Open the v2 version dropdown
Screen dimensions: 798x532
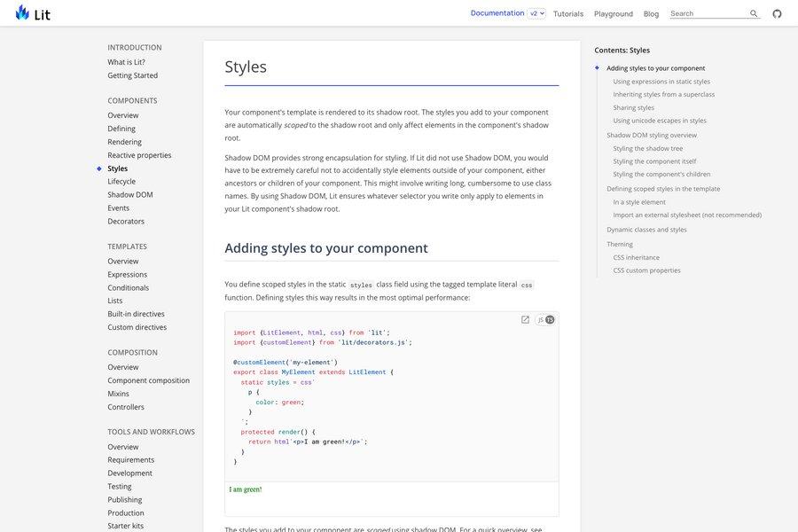[x=534, y=11]
